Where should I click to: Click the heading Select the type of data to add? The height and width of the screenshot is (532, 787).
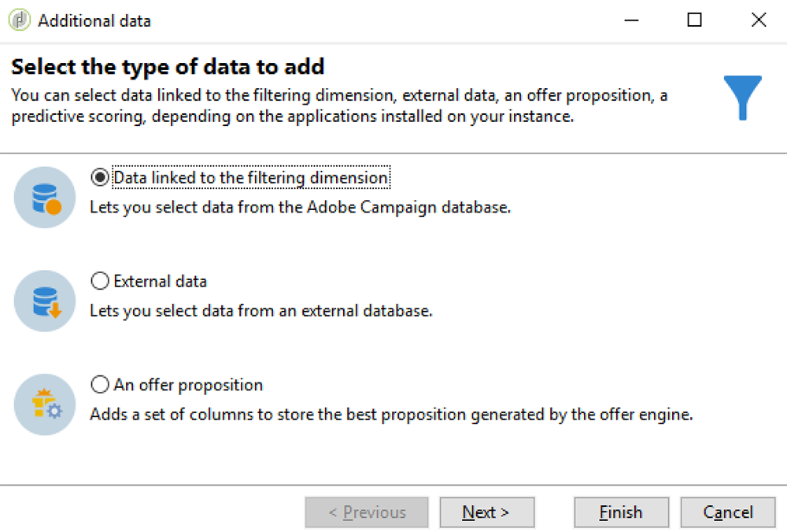168,67
